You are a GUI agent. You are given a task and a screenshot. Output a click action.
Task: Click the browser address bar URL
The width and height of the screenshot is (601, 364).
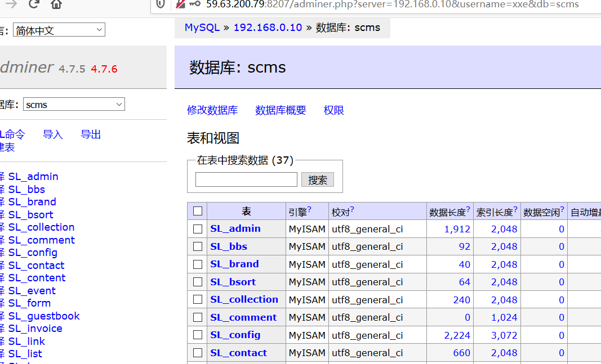tap(392, 4)
